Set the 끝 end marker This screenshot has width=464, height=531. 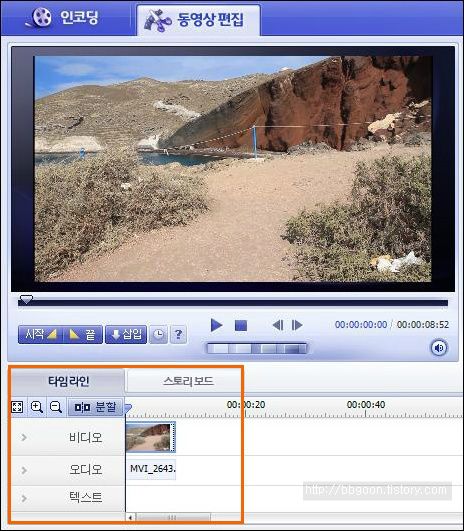83,335
